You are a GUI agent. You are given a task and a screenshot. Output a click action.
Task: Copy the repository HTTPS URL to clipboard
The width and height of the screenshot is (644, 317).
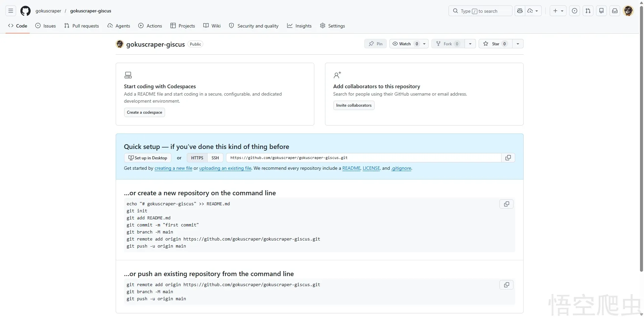508,158
